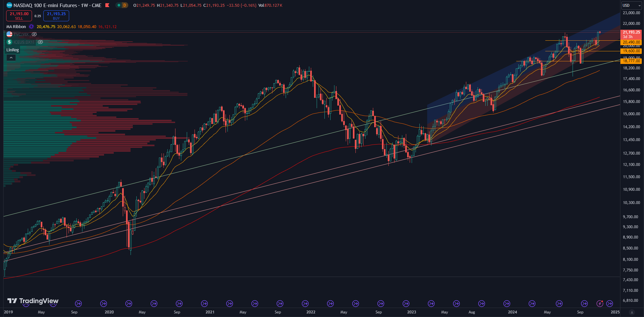The width and height of the screenshot is (644, 317).
Task: Click the orange D delayed-data badge
Action: pos(125,5)
